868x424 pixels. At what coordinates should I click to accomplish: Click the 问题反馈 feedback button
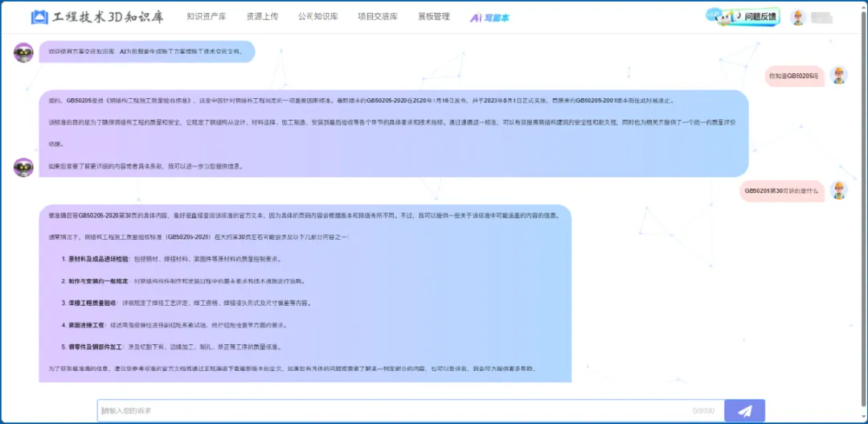759,17
